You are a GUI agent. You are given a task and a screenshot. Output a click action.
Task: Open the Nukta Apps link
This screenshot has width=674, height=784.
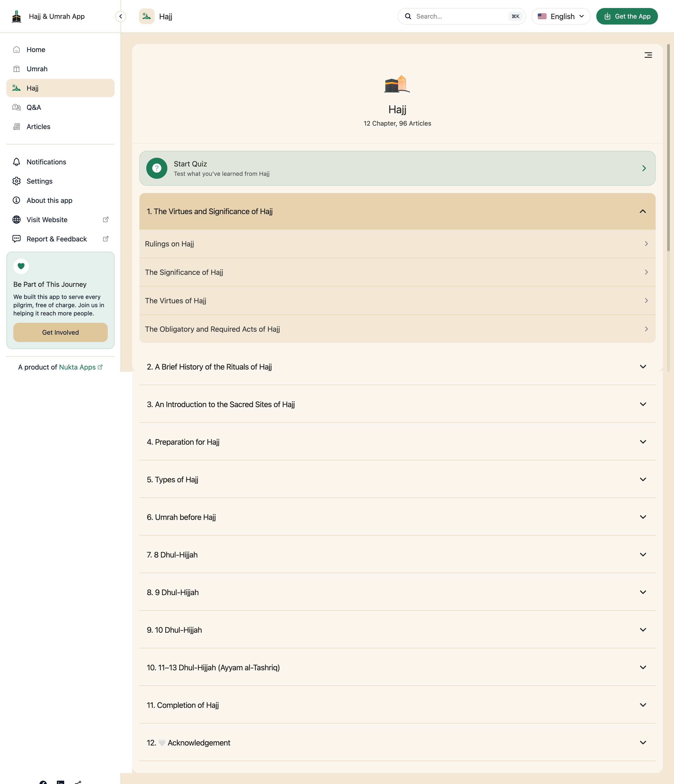[81, 367]
